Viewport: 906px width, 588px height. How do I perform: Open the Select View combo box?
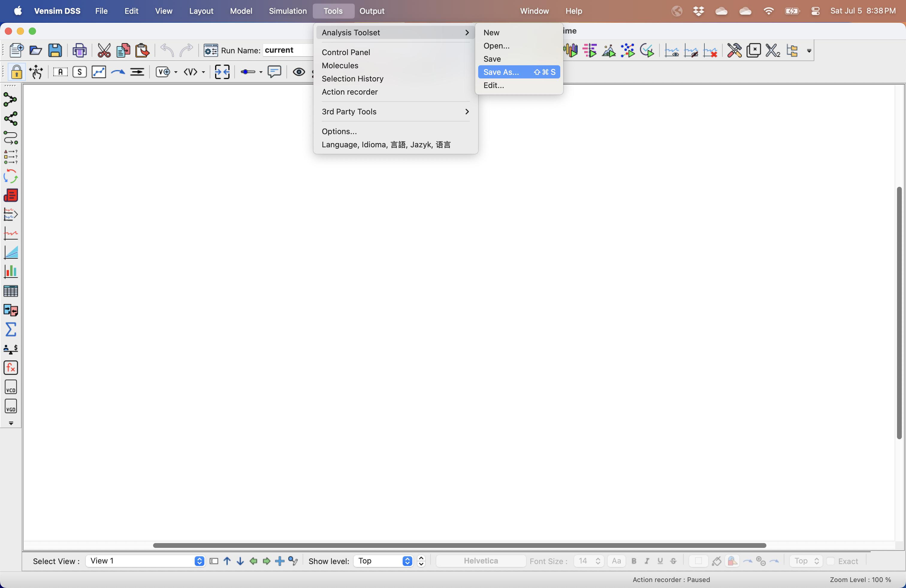point(145,561)
